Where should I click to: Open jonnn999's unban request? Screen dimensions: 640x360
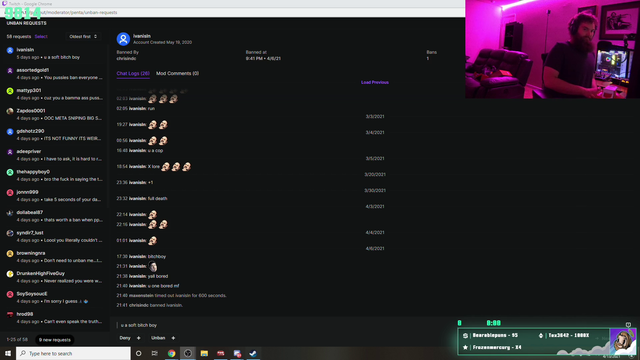54,196
